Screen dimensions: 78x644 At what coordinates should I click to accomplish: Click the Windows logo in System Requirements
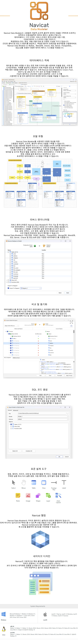4,614
